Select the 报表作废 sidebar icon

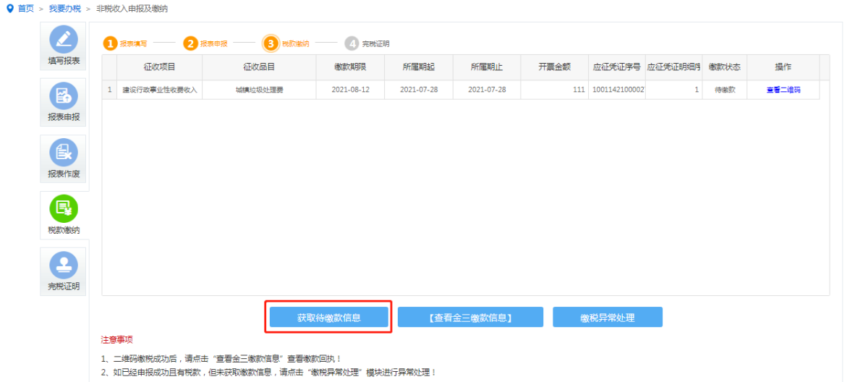(x=64, y=152)
